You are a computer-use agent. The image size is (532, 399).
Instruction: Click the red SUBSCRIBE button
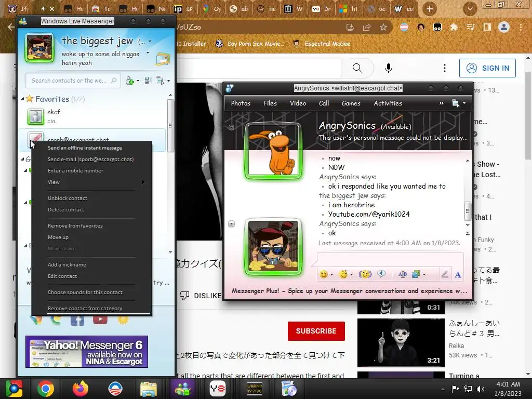(x=316, y=331)
